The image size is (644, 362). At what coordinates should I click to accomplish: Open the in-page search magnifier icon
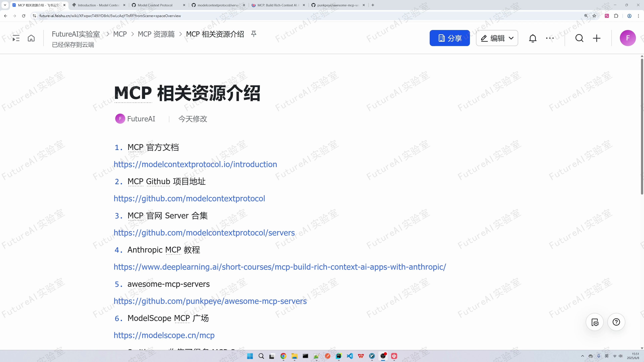point(579,38)
